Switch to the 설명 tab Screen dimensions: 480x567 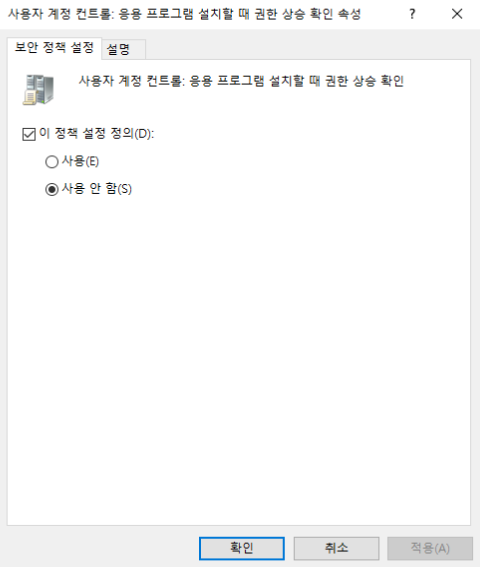click(123, 49)
